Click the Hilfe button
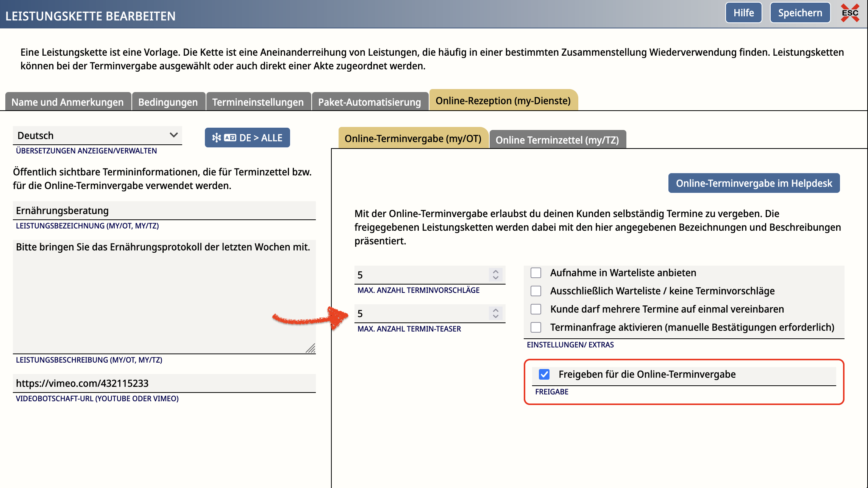The width and height of the screenshot is (868, 488). (743, 13)
